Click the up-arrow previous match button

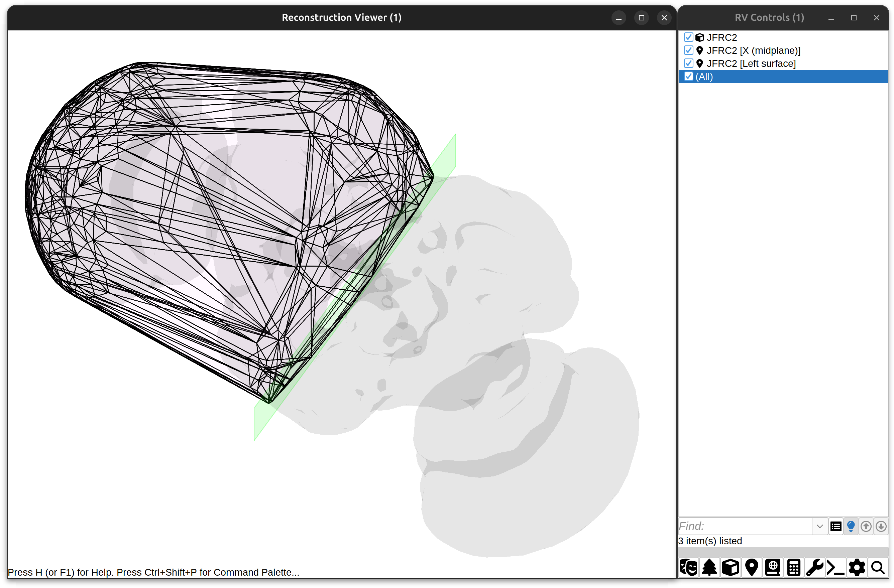[866, 527]
